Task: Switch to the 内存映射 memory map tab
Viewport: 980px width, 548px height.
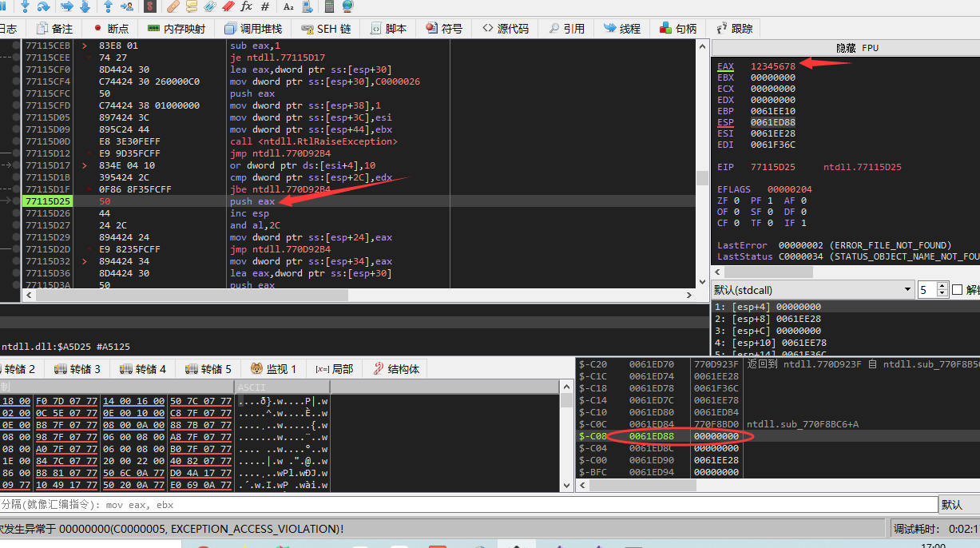Action: click(x=175, y=28)
